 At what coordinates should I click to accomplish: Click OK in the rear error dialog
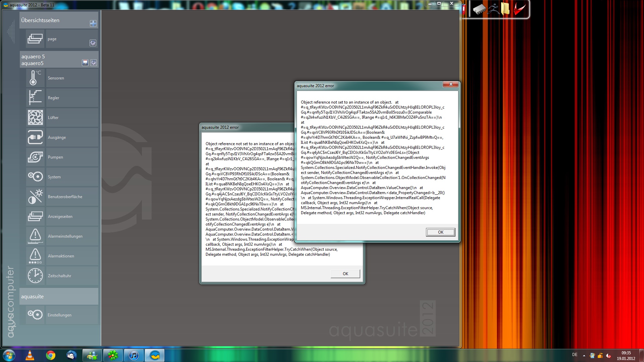345,274
